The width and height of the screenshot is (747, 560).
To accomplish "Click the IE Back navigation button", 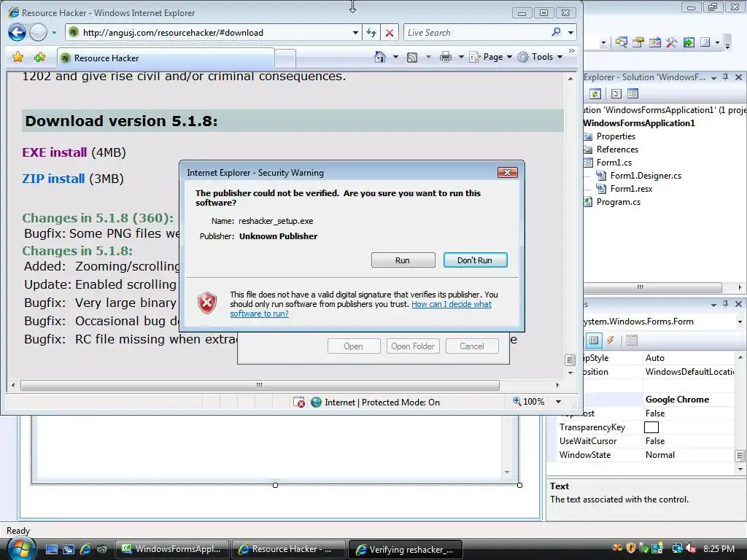I will click(x=17, y=32).
